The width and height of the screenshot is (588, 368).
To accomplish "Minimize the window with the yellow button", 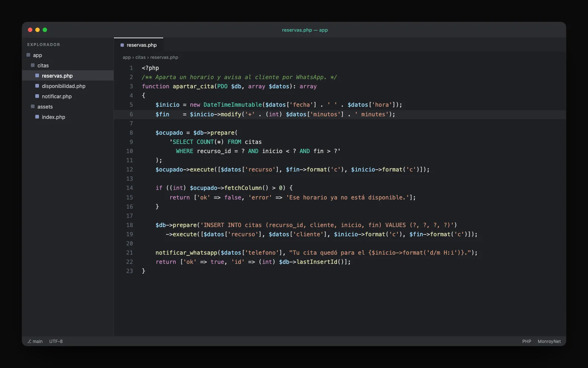I will [x=37, y=30].
